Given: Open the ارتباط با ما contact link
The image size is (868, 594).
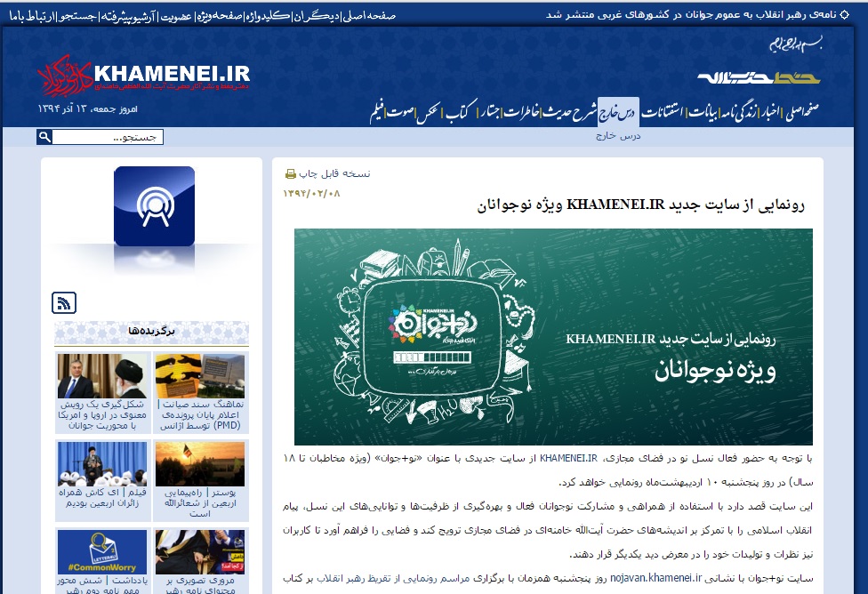Looking at the screenshot, I should (x=32, y=16).
